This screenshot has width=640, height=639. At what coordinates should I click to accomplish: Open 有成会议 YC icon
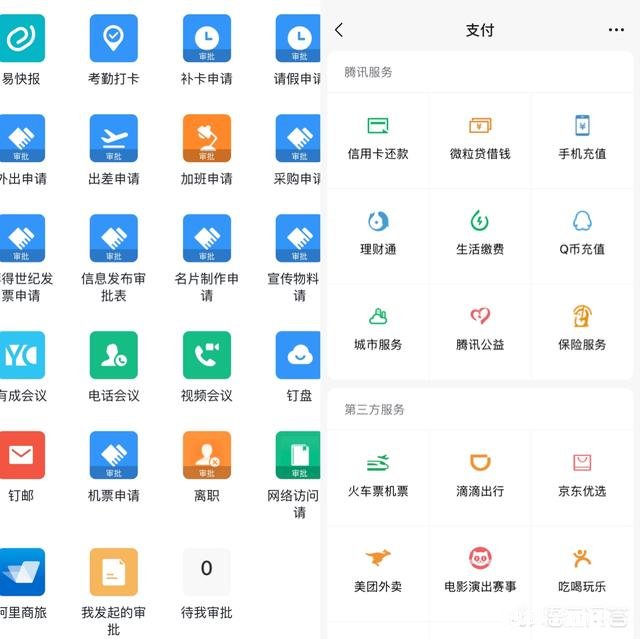click(x=21, y=355)
